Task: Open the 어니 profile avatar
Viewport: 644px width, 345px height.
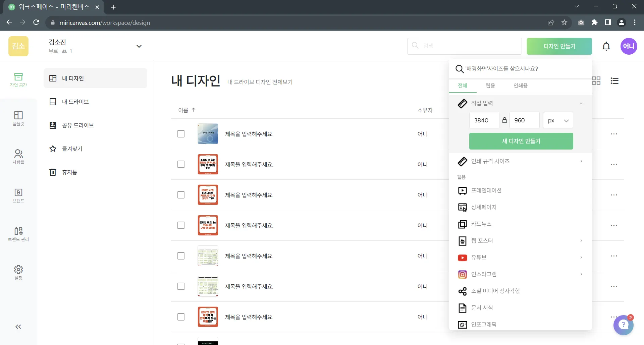Action: coord(629,46)
